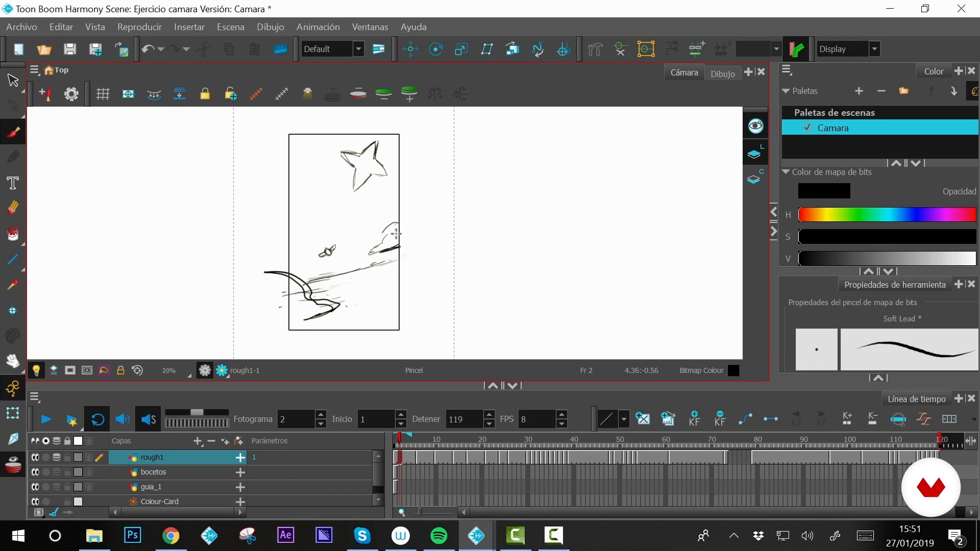The image size is (980, 551).
Task: Open the Default workspace dropdown
Action: [x=359, y=49]
